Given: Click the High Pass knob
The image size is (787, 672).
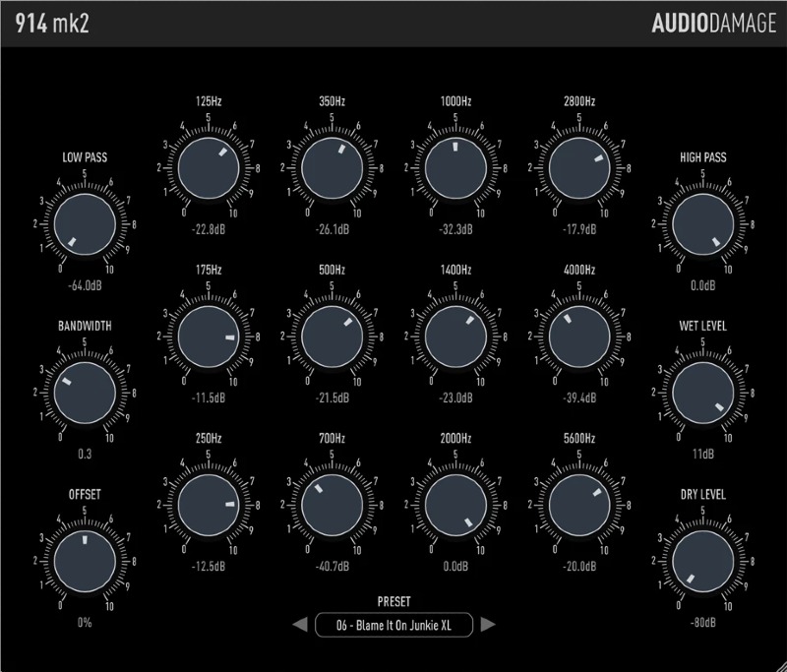Looking at the screenshot, I should (x=702, y=224).
